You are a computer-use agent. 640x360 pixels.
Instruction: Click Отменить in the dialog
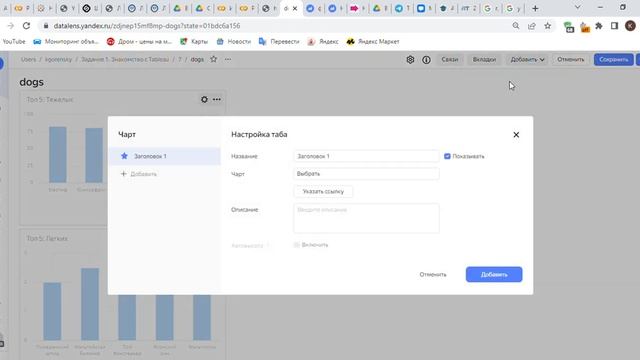pos(433,274)
